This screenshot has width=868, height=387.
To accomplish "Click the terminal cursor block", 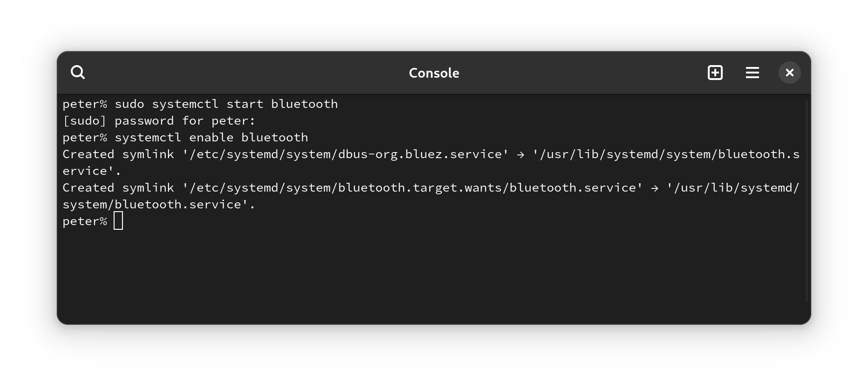I will pos(118,221).
